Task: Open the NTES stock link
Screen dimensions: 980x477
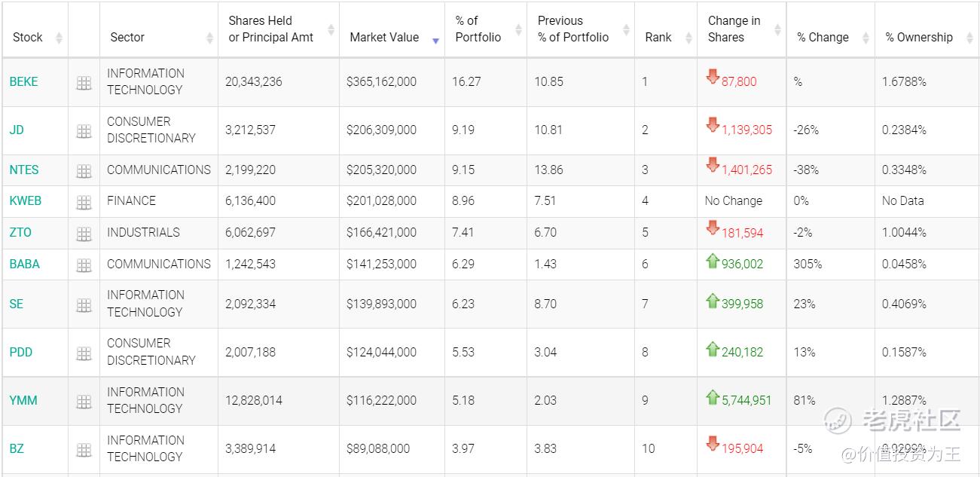Action: tap(24, 170)
